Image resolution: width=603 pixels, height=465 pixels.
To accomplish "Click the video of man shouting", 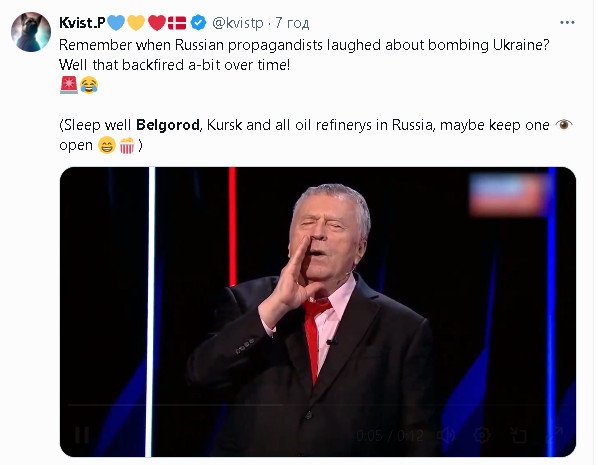I will (x=318, y=300).
